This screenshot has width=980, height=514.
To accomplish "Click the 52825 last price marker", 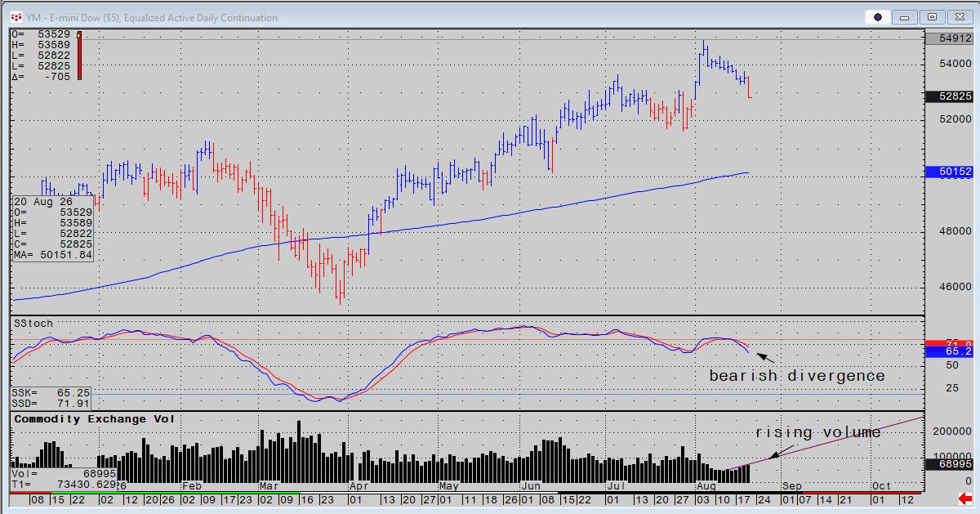I will [949, 96].
